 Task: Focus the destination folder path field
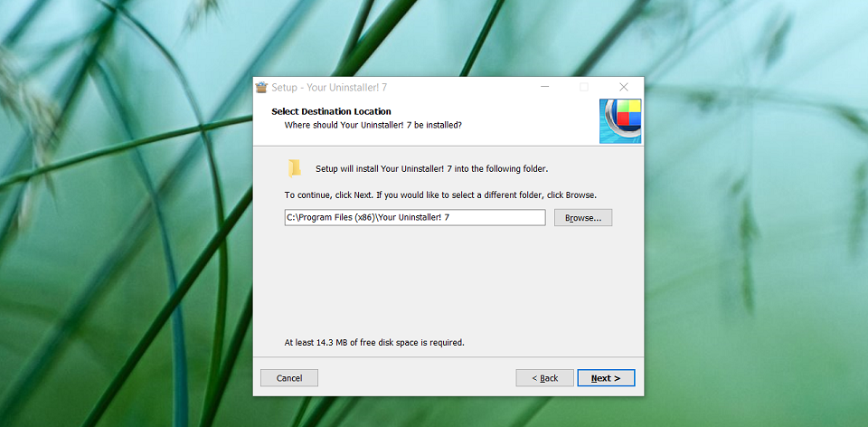415,218
